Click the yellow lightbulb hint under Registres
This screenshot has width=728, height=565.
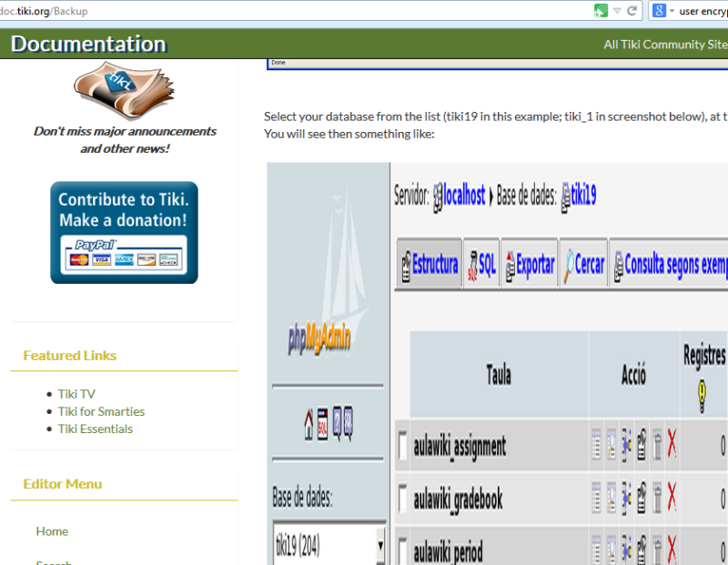click(702, 396)
